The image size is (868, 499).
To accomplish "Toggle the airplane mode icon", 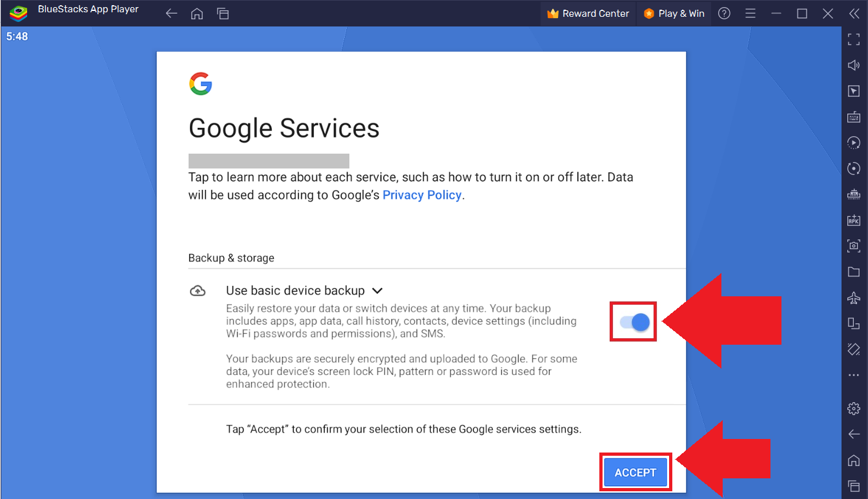I will pyautogui.click(x=854, y=298).
